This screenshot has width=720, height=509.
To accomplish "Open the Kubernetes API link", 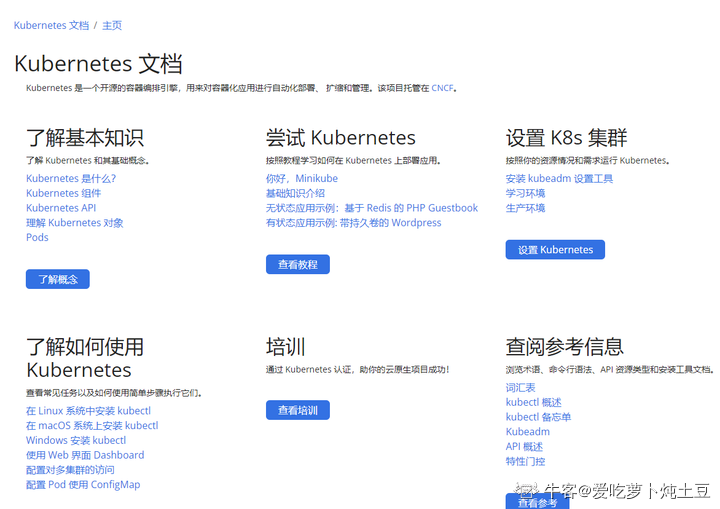I will [x=61, y=208].
